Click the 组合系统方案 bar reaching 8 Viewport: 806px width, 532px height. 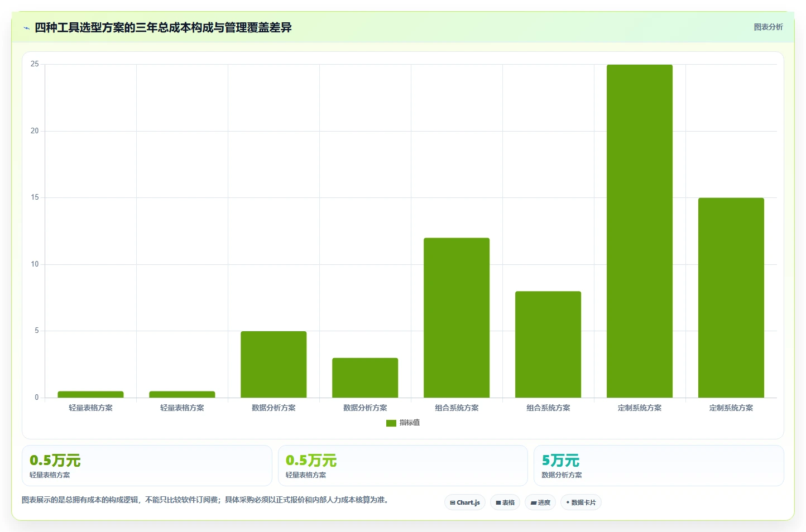tap(548, 344)
